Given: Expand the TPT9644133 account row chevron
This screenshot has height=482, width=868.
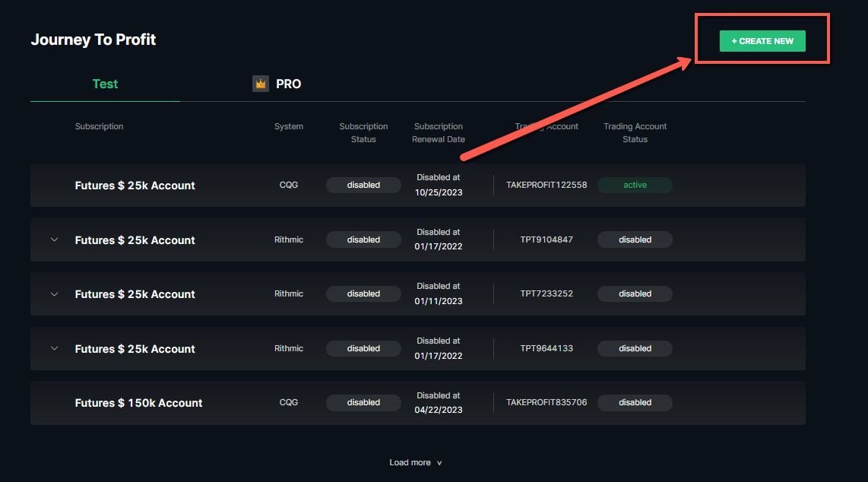Looking at the screenshot, I should click(54, 348).
